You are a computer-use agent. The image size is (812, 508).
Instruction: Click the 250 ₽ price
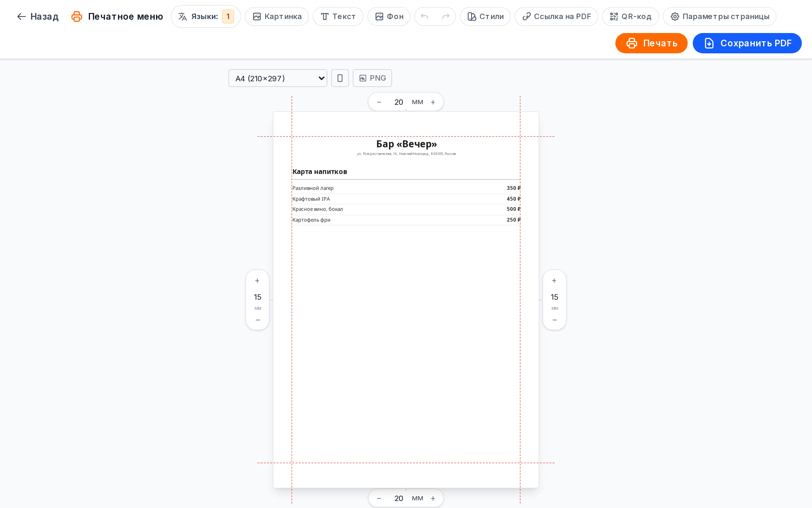[x=514, y=220]
